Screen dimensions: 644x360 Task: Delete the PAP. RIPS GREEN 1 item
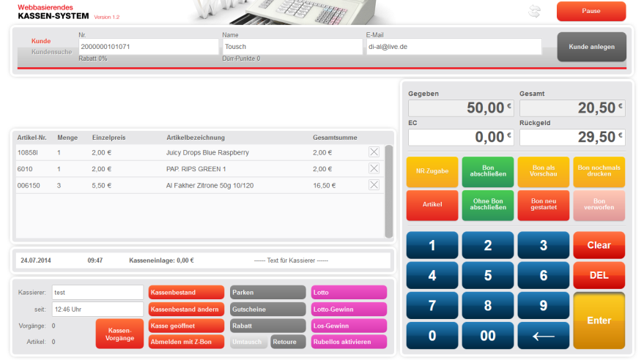point(374,168)
